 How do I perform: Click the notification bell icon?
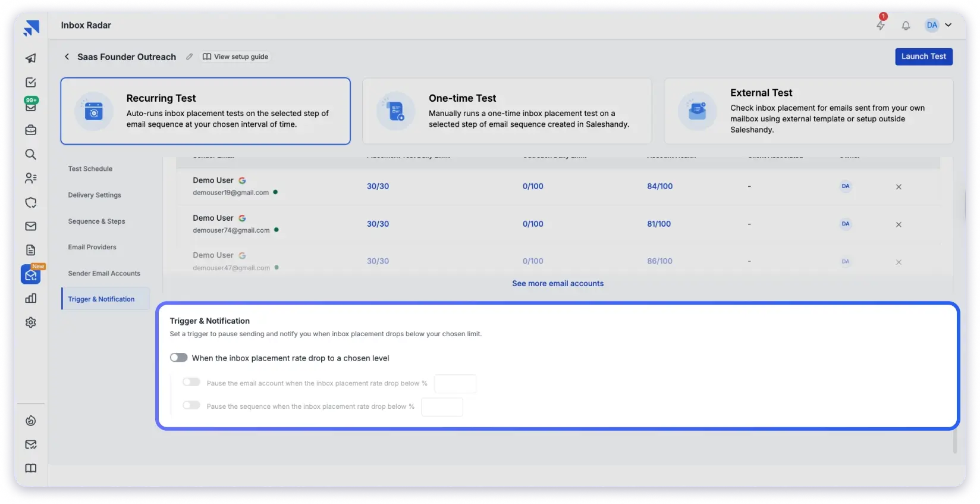pyautogui.click(x=906, y=26)
